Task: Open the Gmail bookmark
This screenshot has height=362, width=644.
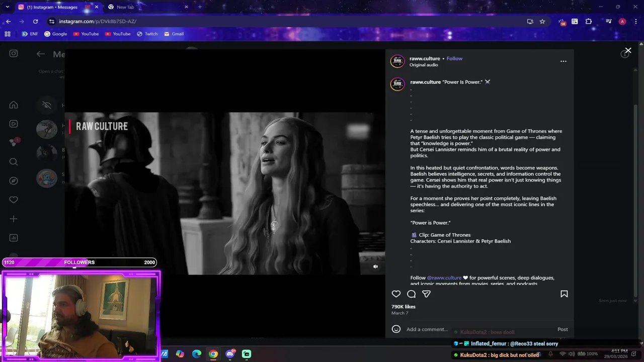Action: coord(174,34)
